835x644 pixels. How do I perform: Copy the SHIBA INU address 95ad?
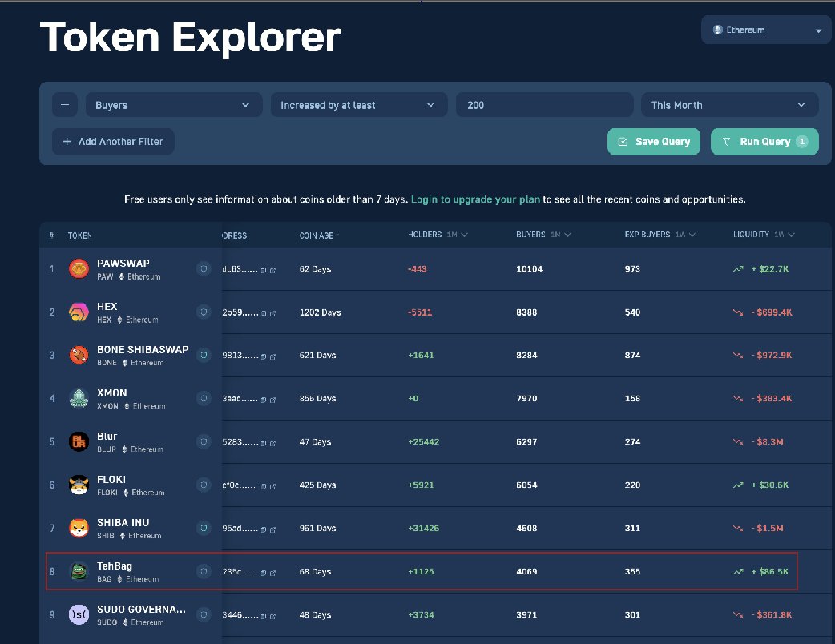[264, 529]
